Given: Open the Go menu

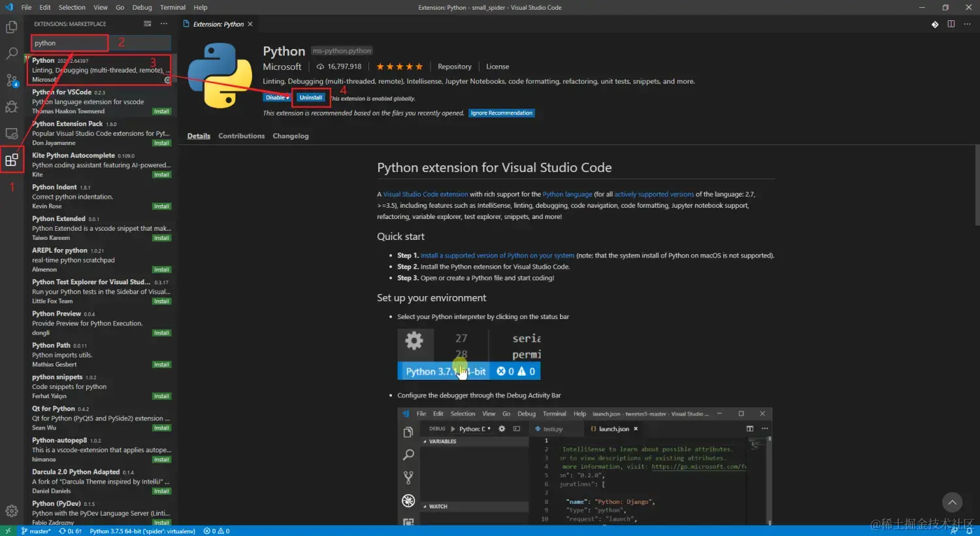Looking at the screenshot, I should pos(120,7).
